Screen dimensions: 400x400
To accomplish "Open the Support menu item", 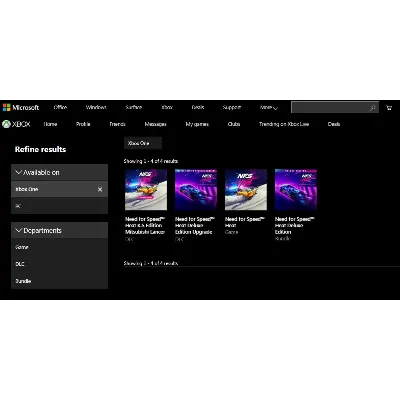I will pos(232,107).
